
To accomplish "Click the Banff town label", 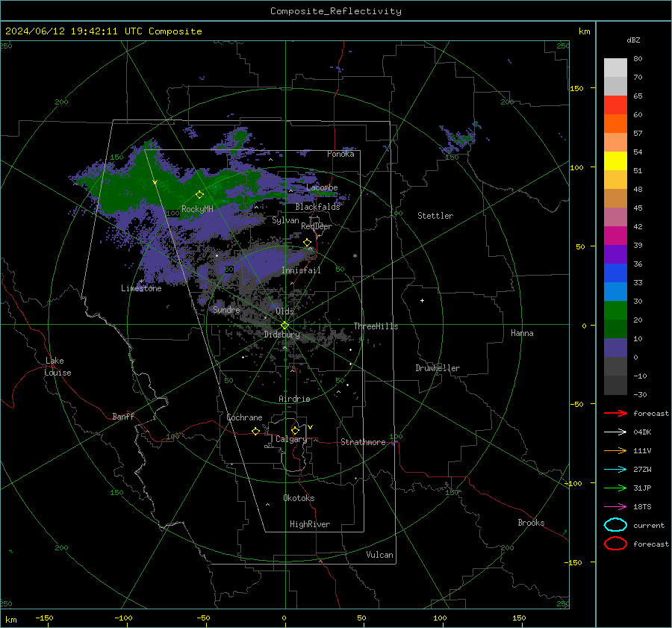I will (x=123, y=417).
